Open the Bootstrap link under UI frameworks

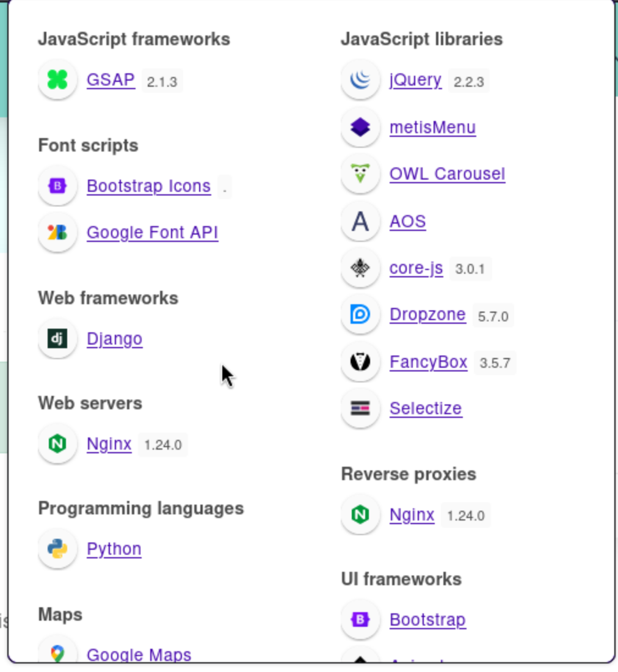click(427, 619)
